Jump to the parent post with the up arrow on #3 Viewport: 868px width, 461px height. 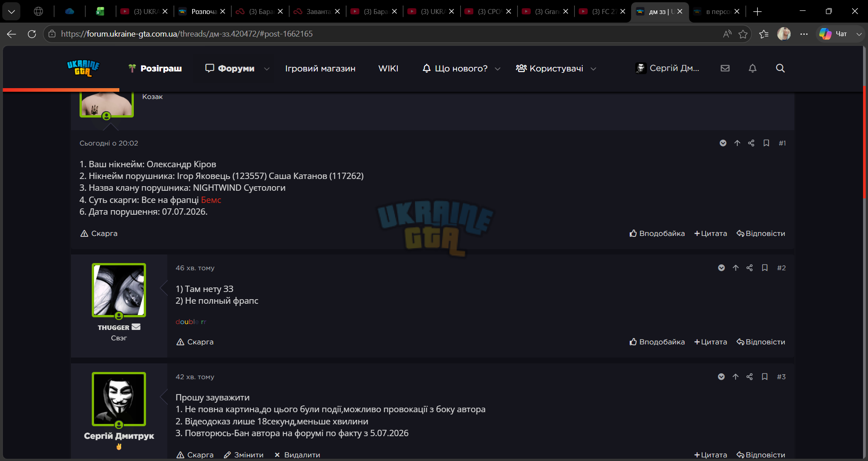tap(736, 377)
